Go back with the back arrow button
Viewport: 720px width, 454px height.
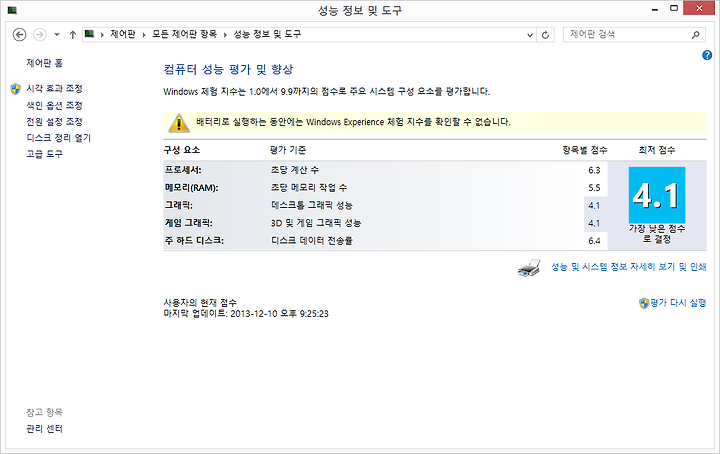point(19,34)
